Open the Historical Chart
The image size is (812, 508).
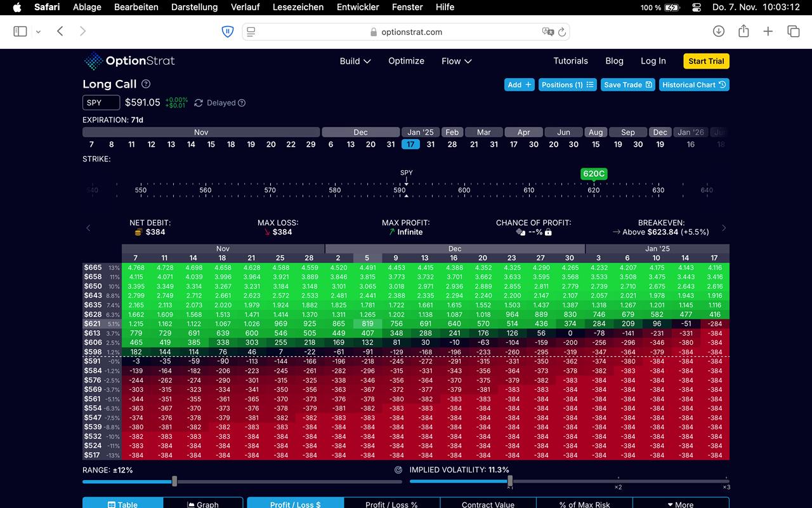pos(694,84)
